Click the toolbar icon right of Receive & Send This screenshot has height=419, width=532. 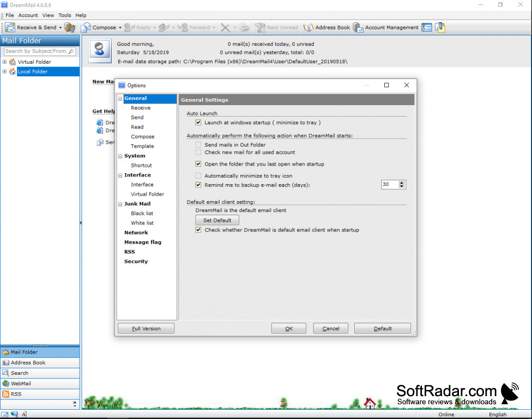point(70,27)
